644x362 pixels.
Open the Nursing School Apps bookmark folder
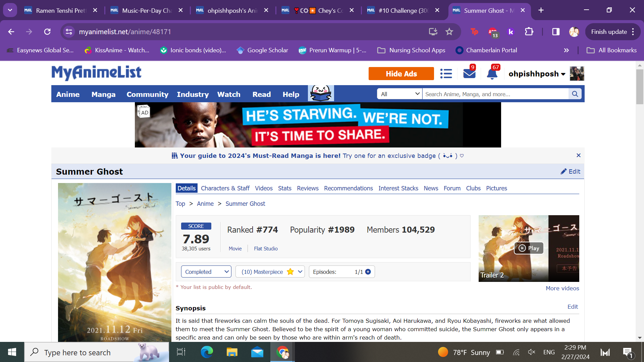411,50
